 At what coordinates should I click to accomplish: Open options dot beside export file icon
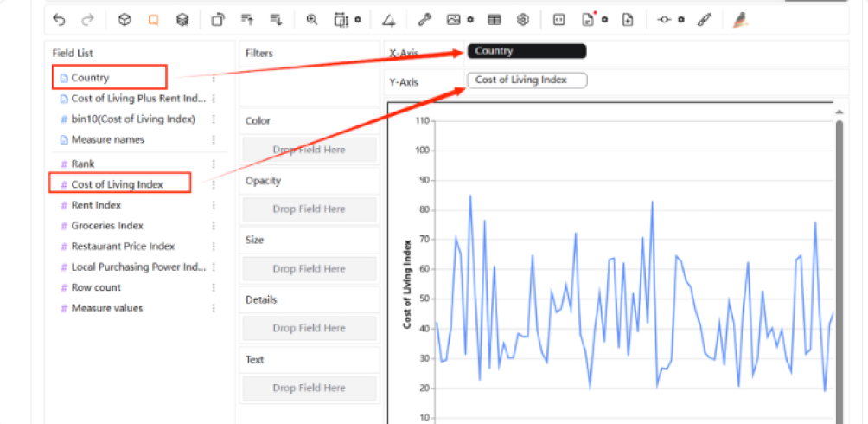pos(604,19)
